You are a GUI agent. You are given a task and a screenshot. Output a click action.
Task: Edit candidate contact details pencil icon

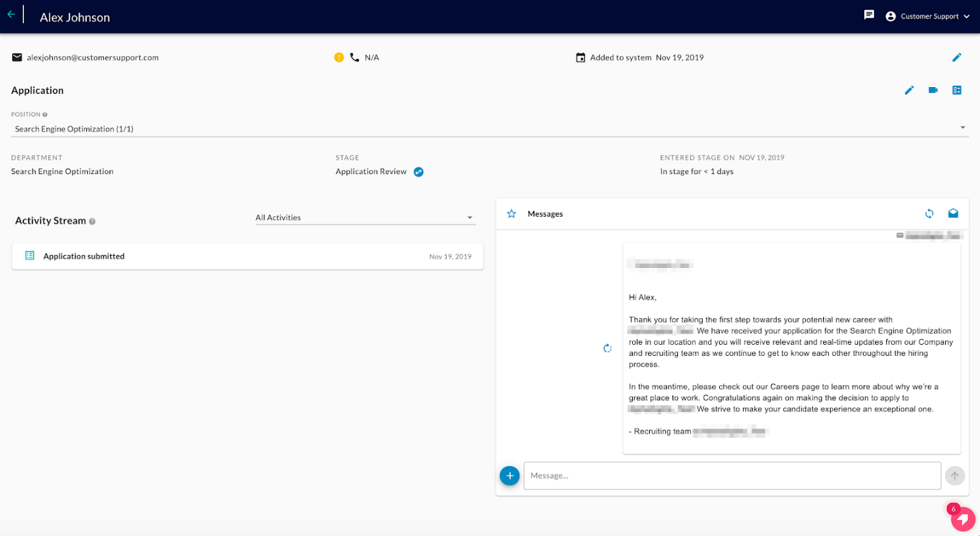[957, 58]
